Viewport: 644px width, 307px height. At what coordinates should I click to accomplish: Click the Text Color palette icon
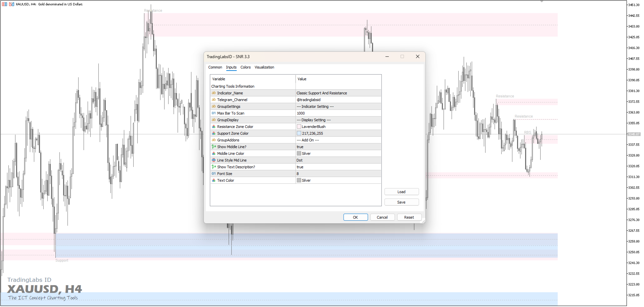tap(214, 180)
